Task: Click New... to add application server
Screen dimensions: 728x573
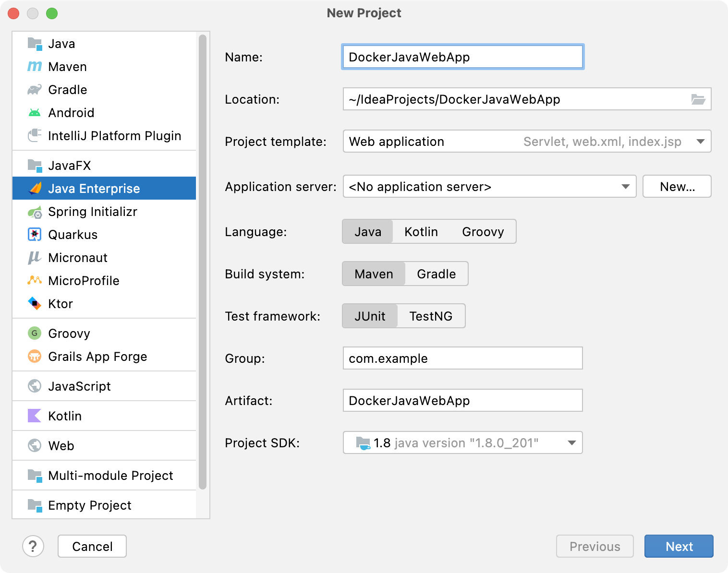Action: [x=677, y=187]
